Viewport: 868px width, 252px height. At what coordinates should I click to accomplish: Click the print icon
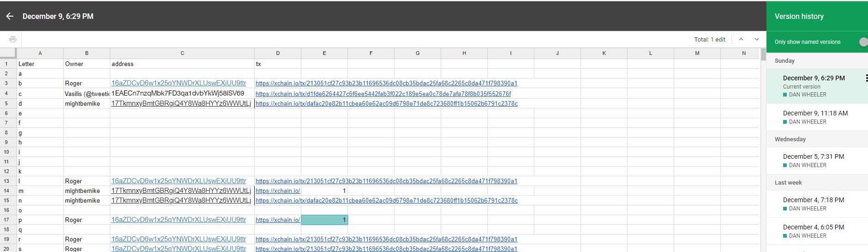tap(13, 39)
